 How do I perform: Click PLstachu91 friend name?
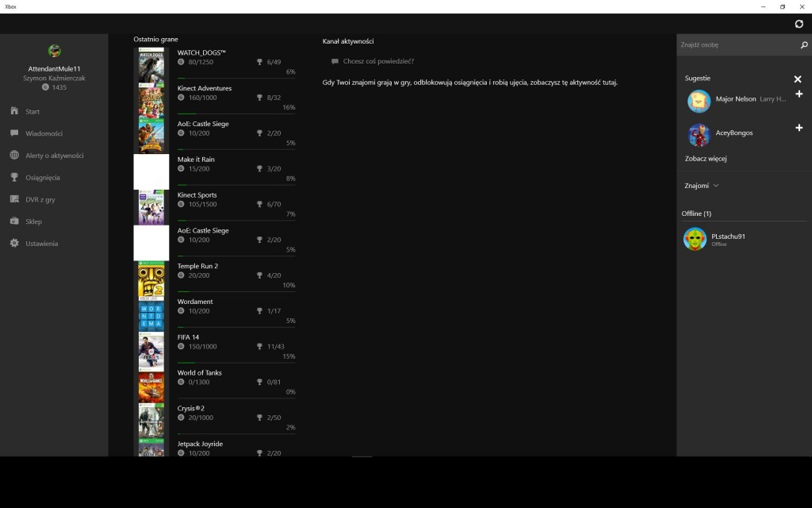click(728, 237)
